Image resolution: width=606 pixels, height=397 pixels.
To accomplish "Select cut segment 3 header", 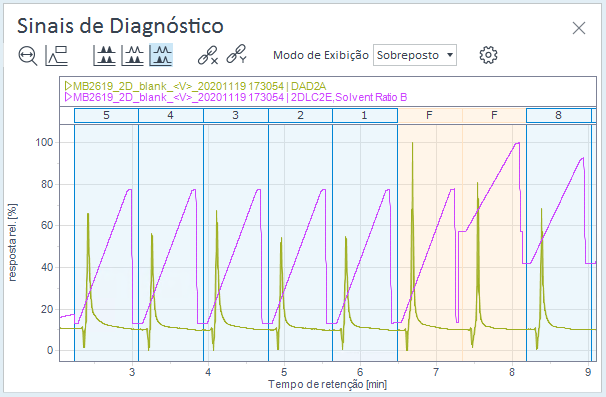I will point(236,115).
